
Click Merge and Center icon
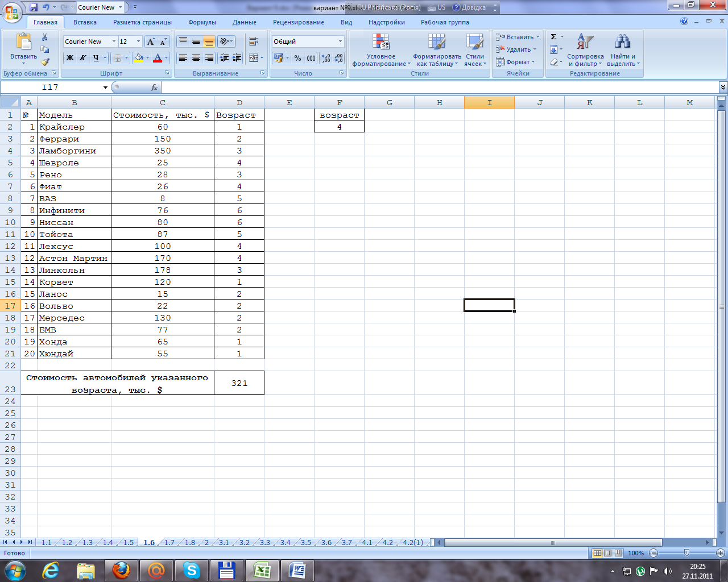(x=254, y=58)
